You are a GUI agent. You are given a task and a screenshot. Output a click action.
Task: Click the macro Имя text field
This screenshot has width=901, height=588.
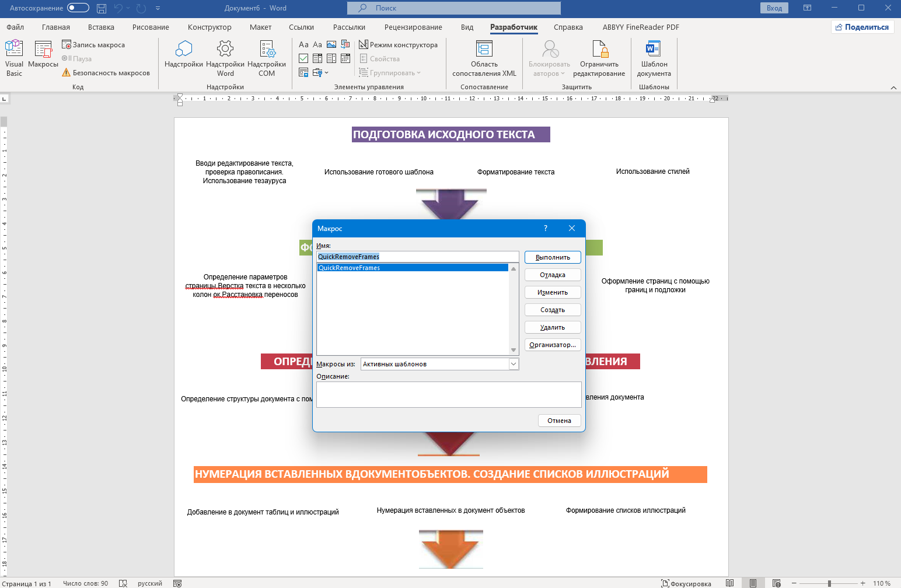coord(417,257)
